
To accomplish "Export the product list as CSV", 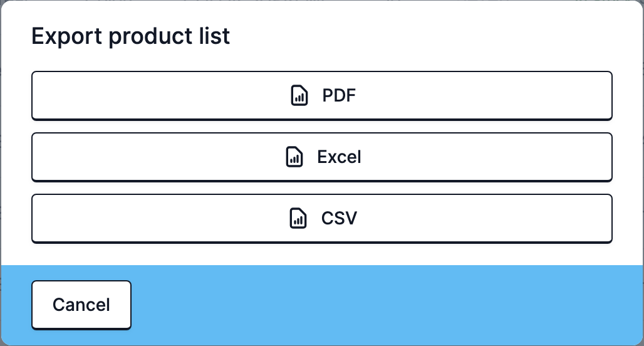I will [x=322, y=219].
